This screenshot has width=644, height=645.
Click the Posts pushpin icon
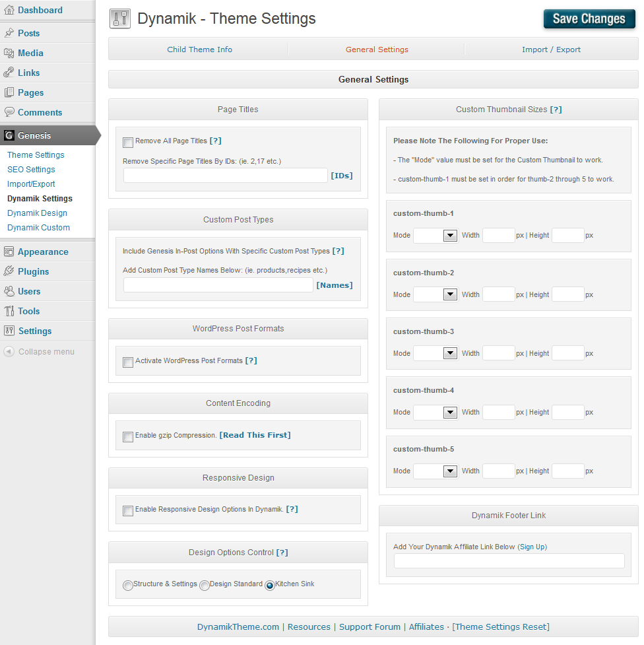click(9, 33)
